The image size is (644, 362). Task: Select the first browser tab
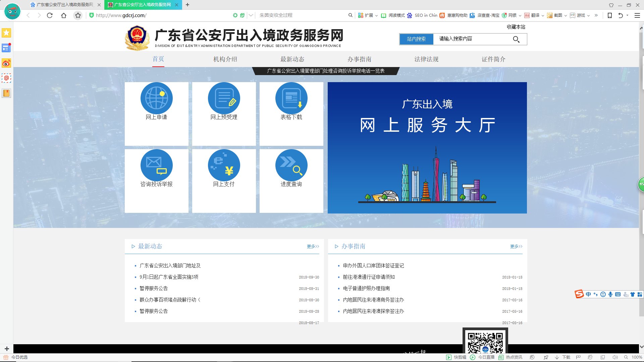coord(64,5)
